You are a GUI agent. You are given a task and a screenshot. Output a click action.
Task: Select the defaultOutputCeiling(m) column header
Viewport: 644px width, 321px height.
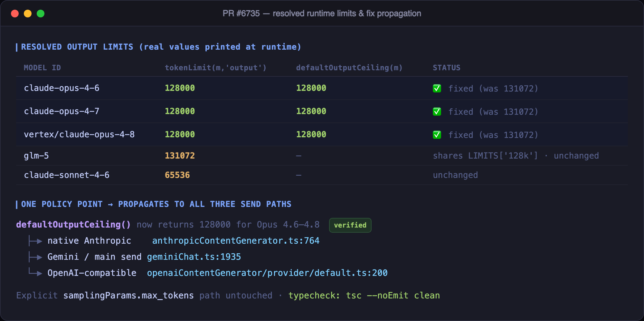click(x=349, y=68)
